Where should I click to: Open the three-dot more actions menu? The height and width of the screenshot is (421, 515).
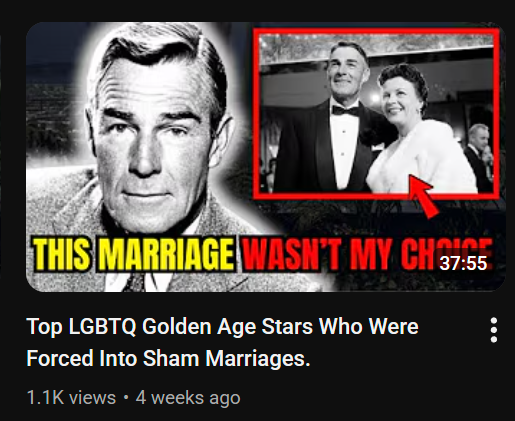[494, 330]
